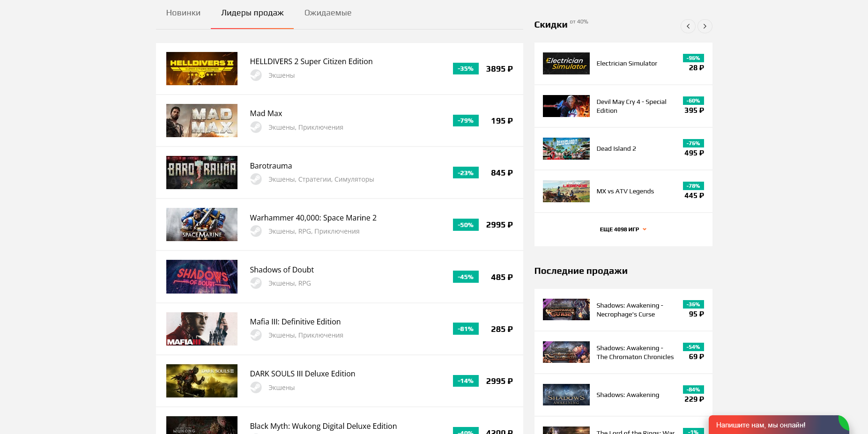Viewport: 868px width, 434px height.
Task: Open the Mad Max game title
Action: pyautogui.click(x=266, y=113)
